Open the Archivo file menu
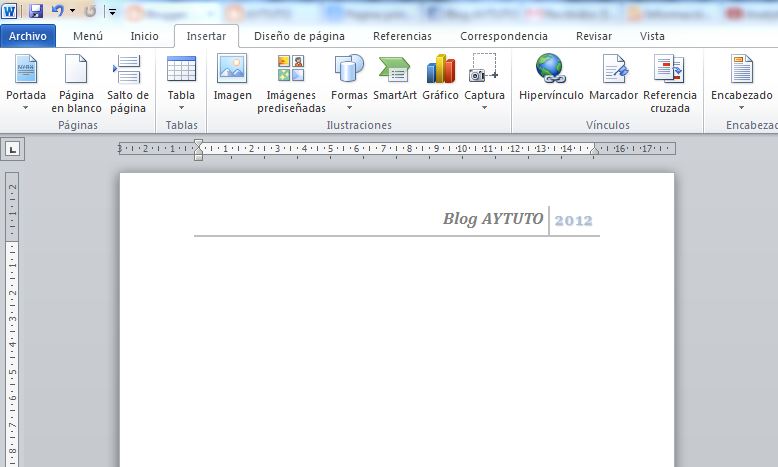Viewport: 778px width, 467px height. [28, 36]
